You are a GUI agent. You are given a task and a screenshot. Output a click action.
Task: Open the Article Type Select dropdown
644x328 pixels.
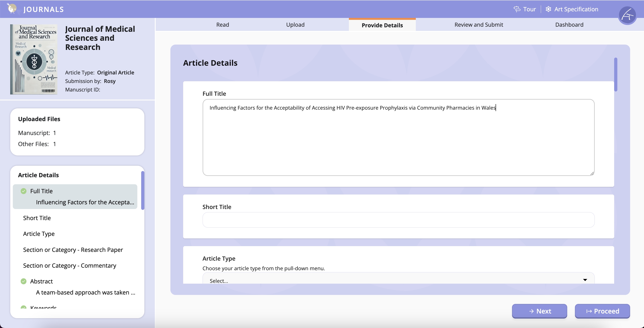[399, 278]
